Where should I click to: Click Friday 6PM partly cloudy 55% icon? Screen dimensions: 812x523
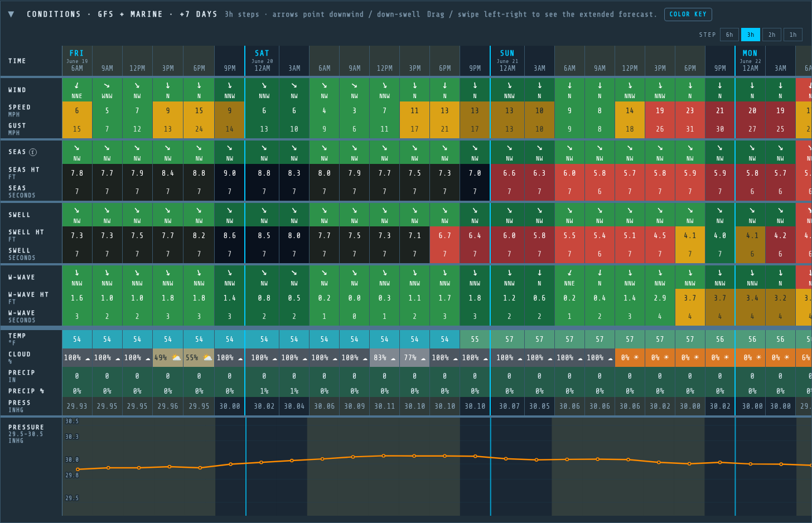[x=207, y=357]
